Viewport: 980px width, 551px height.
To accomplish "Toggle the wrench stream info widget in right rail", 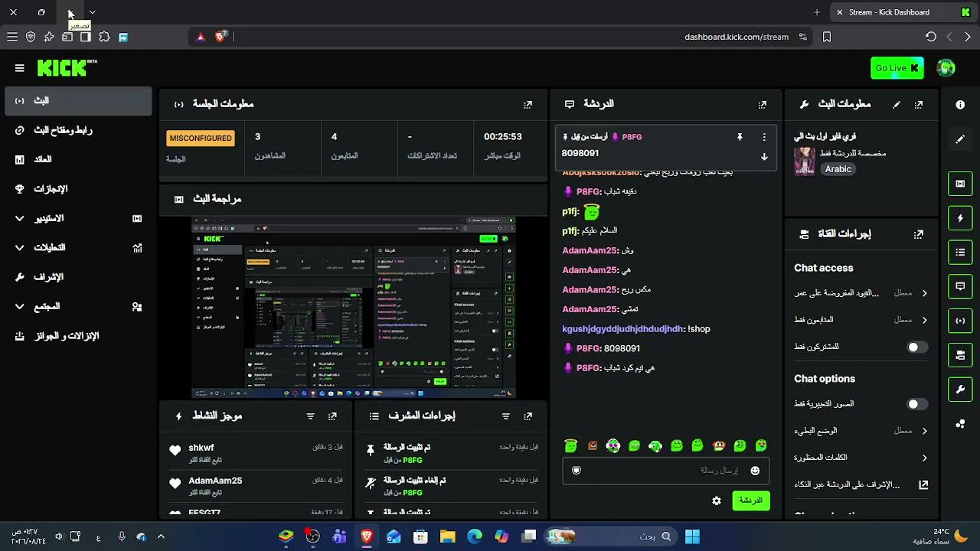I will 960,390.
